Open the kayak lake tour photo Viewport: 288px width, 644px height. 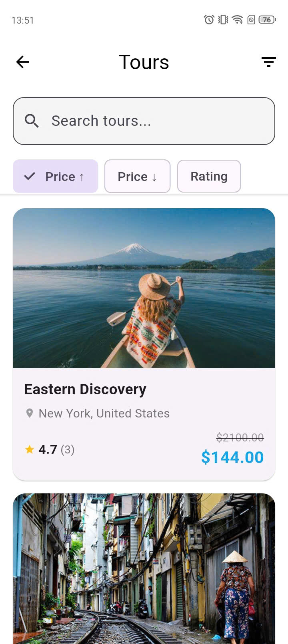[144, 288]
